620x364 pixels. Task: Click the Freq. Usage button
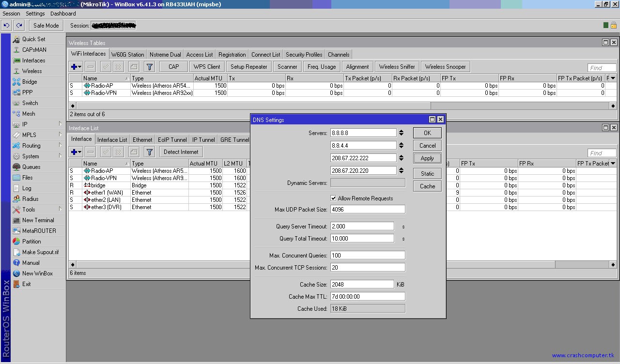point(322,67)
